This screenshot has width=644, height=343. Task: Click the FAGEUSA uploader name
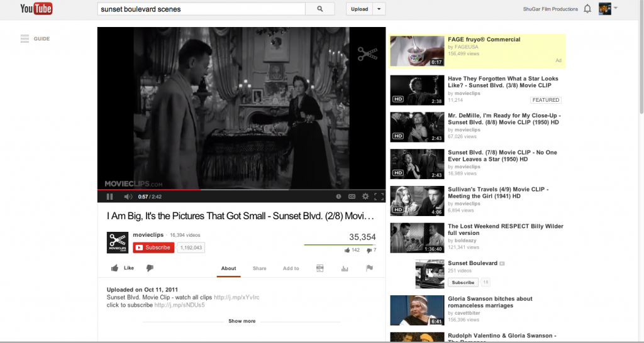[466, 46]
